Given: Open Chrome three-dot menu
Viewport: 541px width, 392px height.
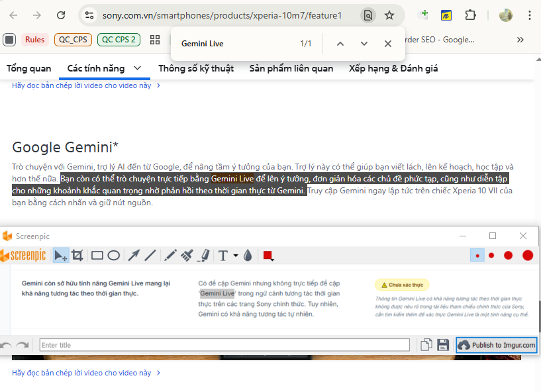Looking at the screenshot, I should [x=530, y=15].
